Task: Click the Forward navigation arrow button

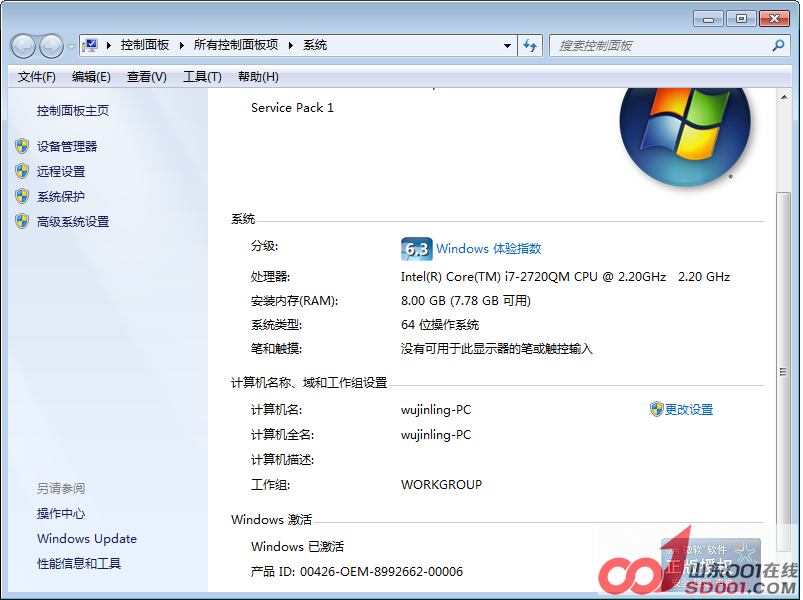Action: (50, 46)
